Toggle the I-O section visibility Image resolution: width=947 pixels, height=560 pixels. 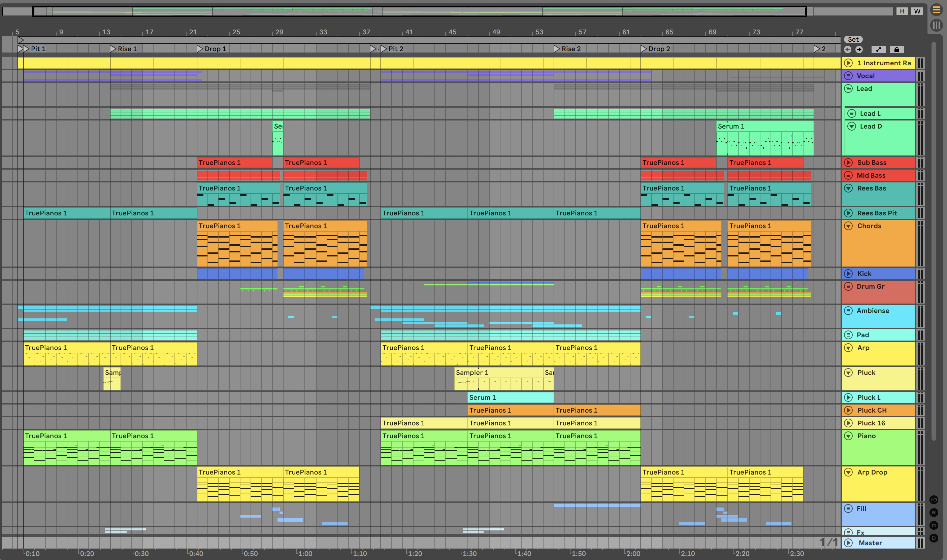pos(934,500)
